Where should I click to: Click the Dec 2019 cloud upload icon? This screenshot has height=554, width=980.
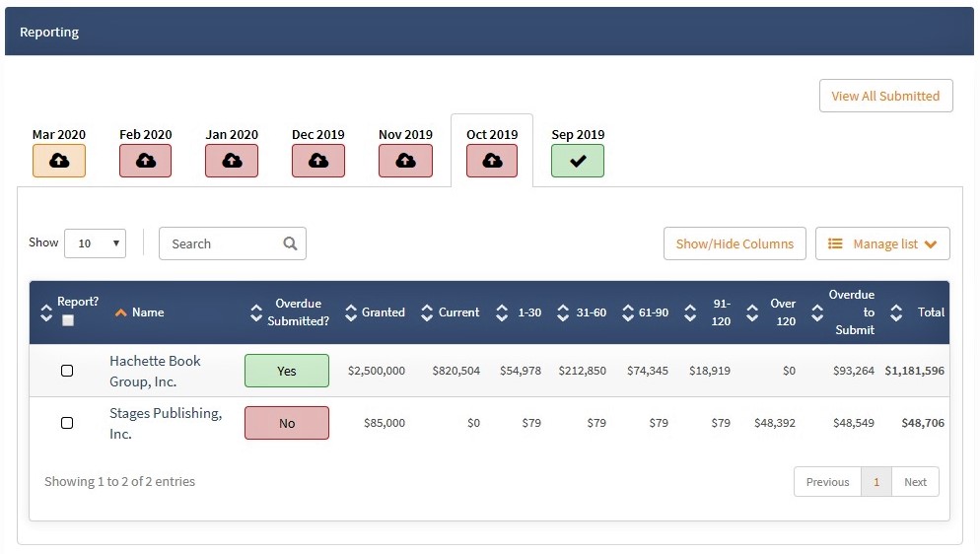[x=318, y=161]
